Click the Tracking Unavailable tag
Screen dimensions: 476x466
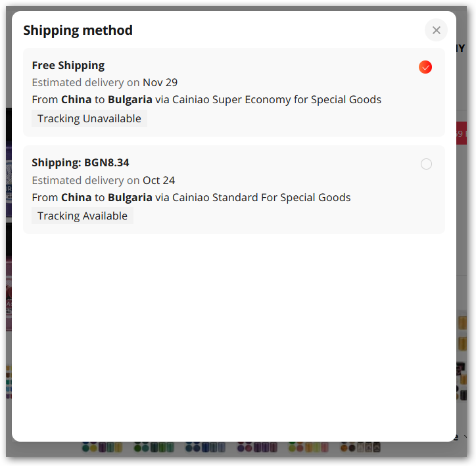tap(89, 118)
